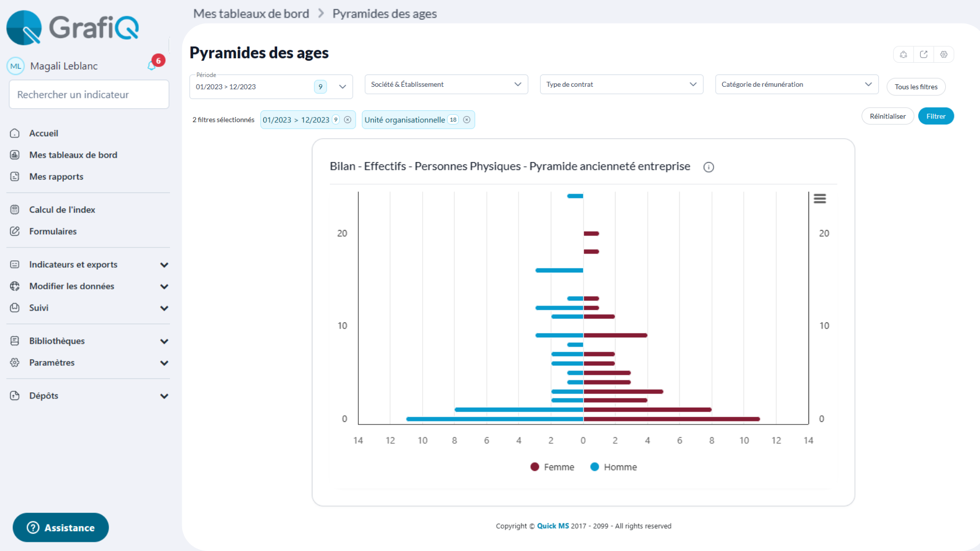Click the export share icon
The height and width of the screenshot is (551, 980).
click(923, 55)
